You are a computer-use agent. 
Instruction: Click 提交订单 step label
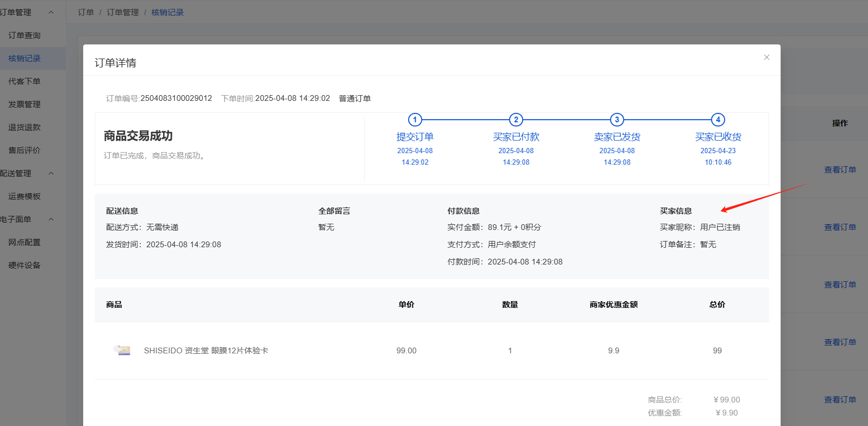(415, 137)
